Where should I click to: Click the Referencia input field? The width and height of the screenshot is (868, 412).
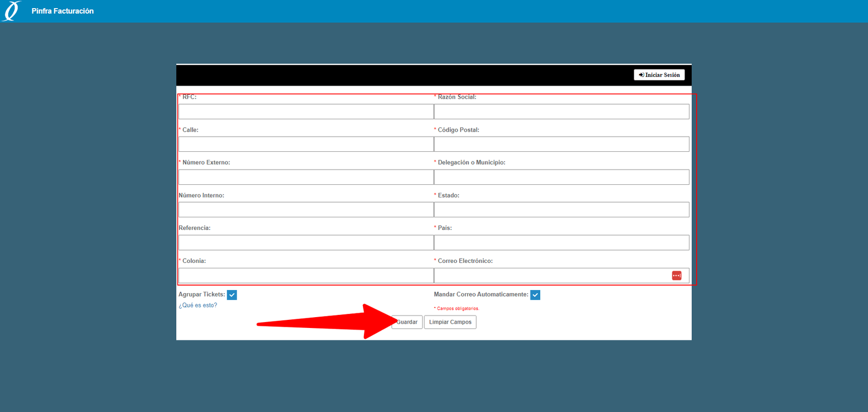pos(306,242)
